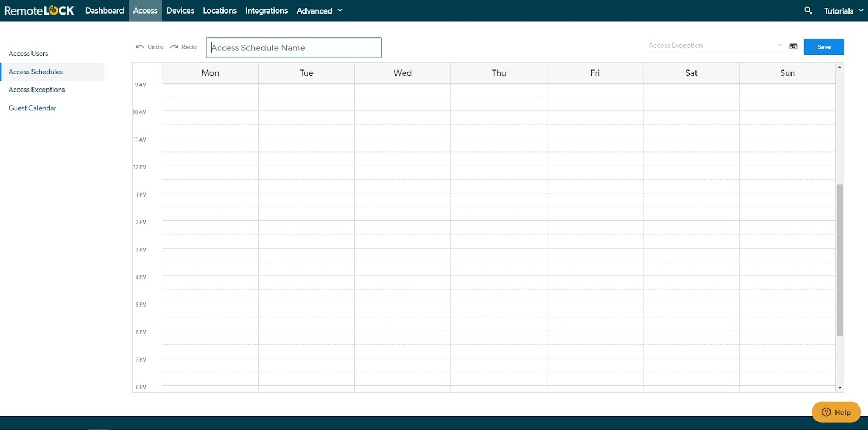The image size is (868, 430).
Task: Open Access Users in sidebar
Action: (28, 54)
